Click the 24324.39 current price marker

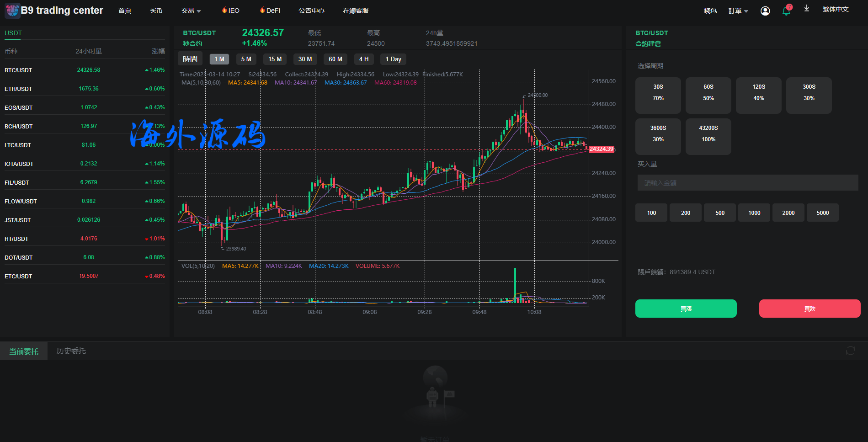click(601, 149)
